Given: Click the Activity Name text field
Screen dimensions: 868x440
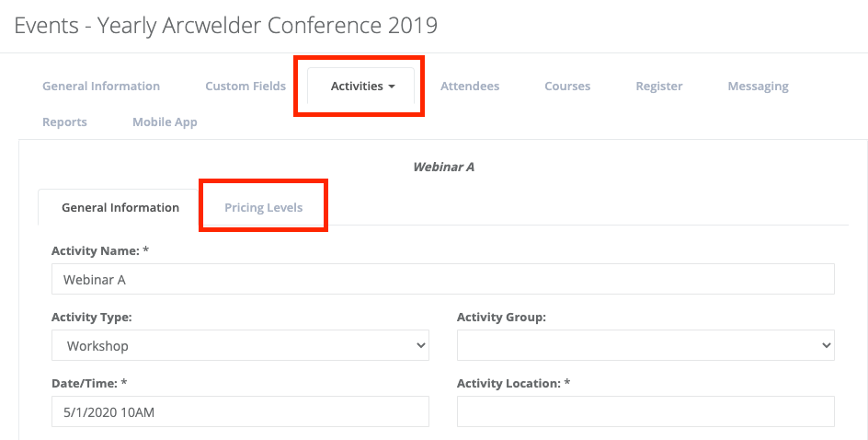Looking at the screenshot, I should tap(442, 279).
